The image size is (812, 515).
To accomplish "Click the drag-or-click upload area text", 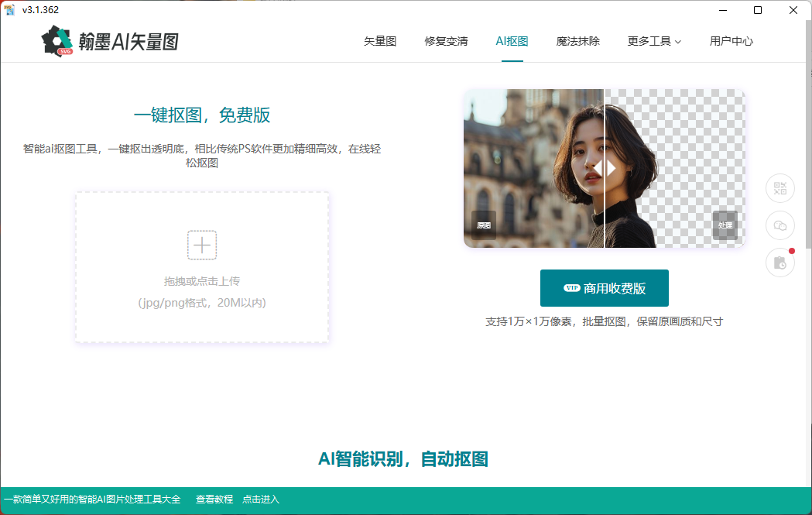I will pyautogui.click(x=202, y=281).
